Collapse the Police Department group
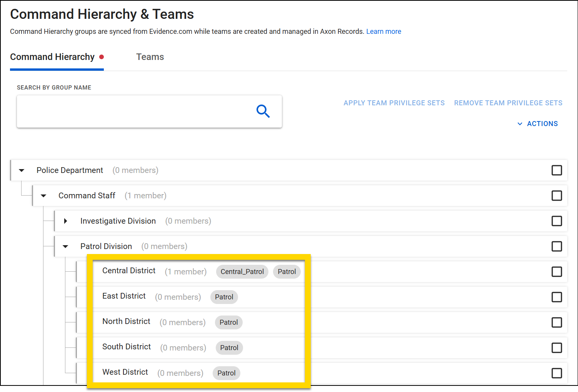Viewport: 578px width, 392px height. pyautogui.click(x=22, y=170)
